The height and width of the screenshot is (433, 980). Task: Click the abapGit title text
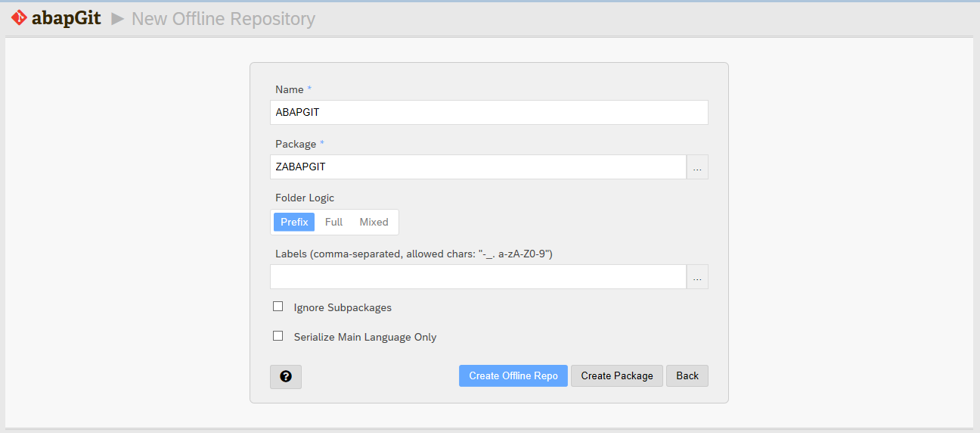tap(67, 18)
